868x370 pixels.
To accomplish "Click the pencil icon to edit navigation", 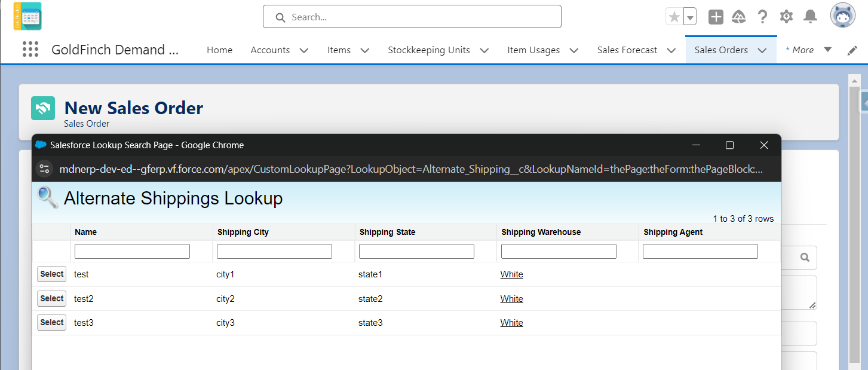I will (x=852, y=51).
